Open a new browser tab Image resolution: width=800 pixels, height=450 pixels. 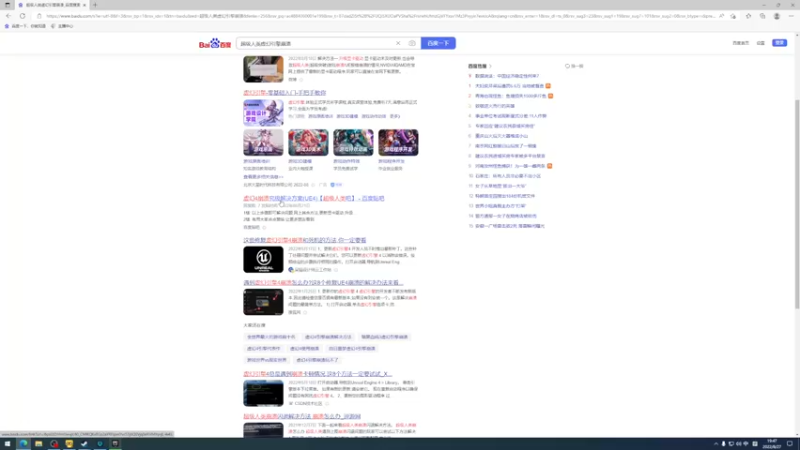point(95,5)
